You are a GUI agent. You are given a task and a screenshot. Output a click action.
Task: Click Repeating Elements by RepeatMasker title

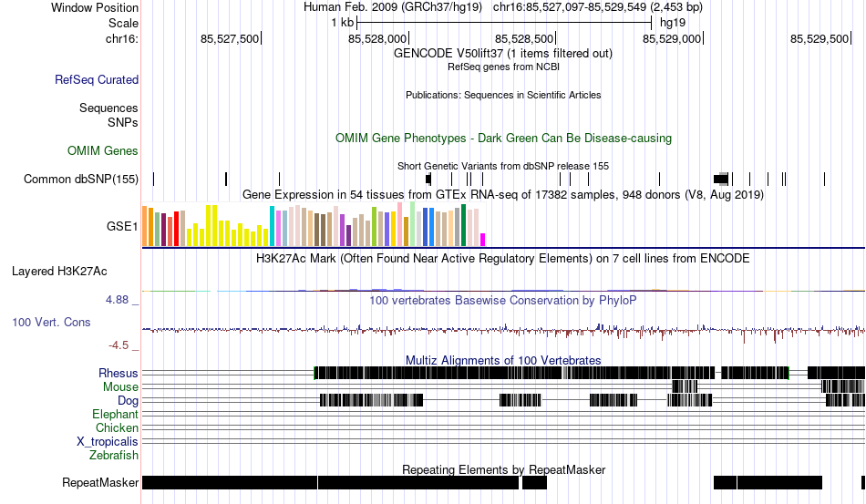coord(503,469)
